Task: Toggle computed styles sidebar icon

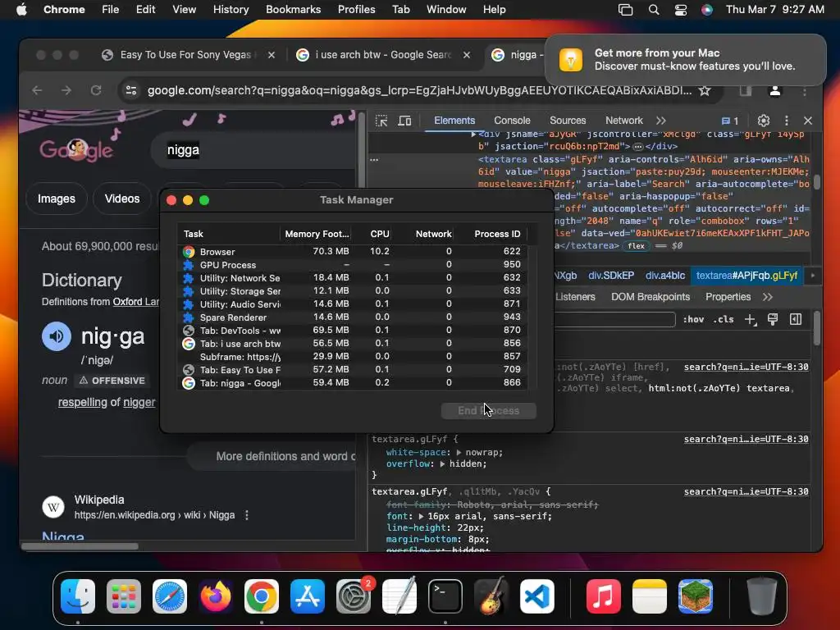Action: [x=796, y=319]
